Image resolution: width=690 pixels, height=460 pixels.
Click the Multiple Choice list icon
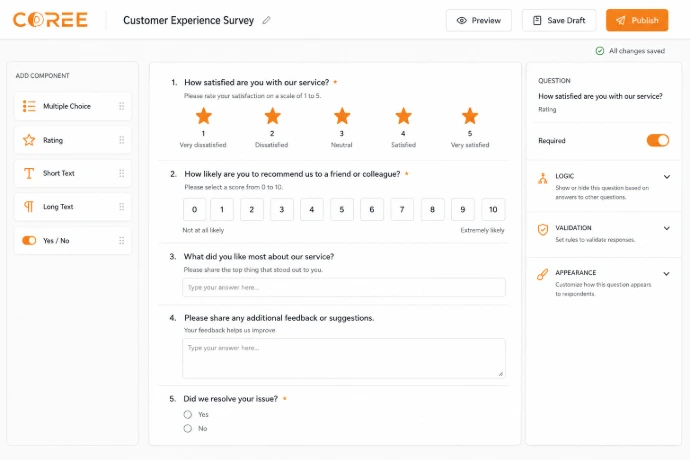29,106
